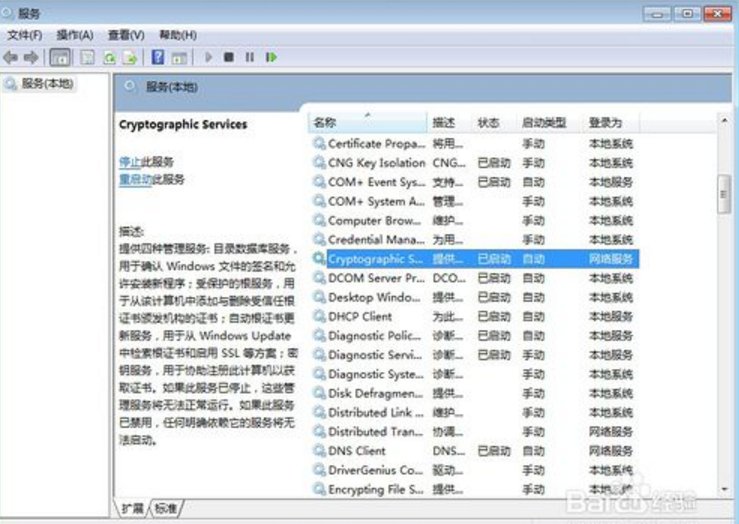This screenshot has height=524, width=739.
Task: Click the Back arrow toolbar icon
Action: (x=11, y=57)
